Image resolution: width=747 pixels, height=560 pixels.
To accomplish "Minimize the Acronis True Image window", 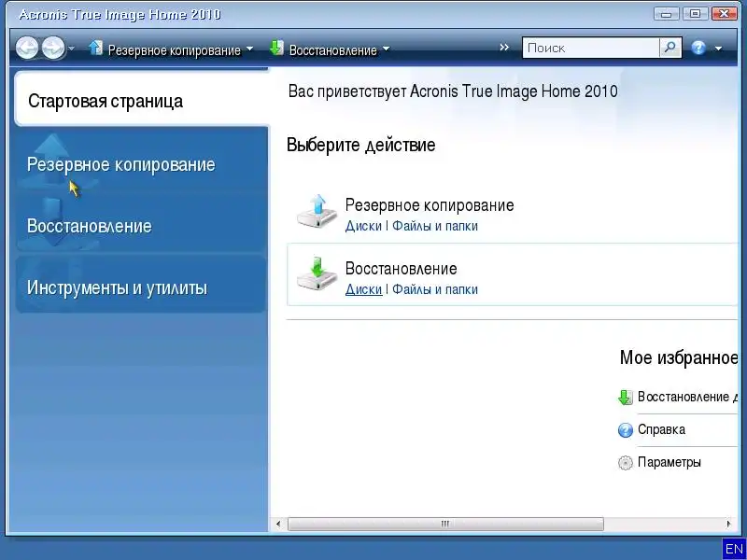I will [667, 14].
